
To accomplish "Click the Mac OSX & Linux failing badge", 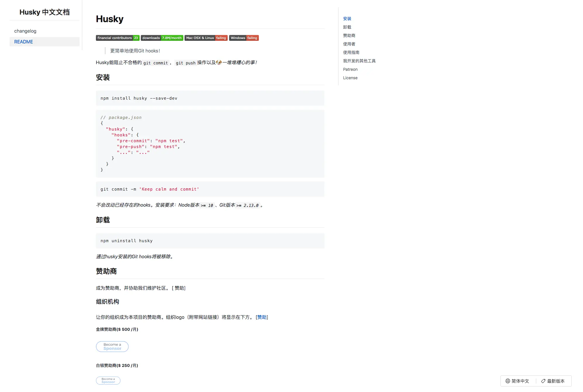I will (206, 38).
